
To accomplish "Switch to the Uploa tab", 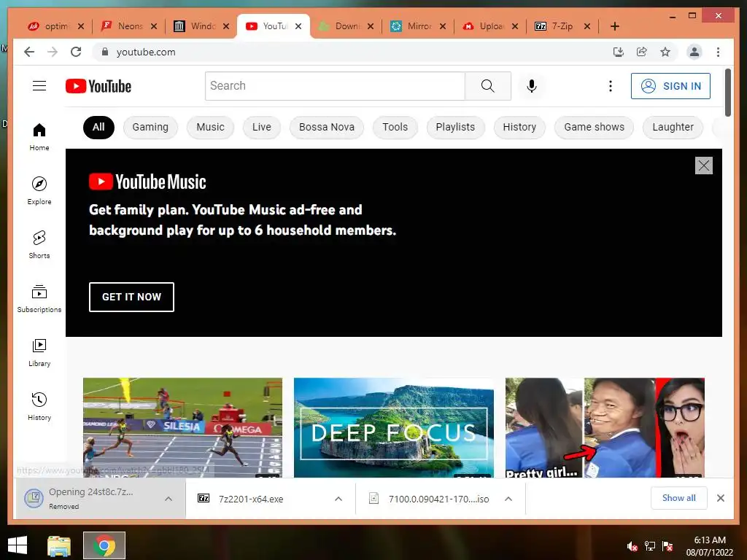I will point(491,26).
